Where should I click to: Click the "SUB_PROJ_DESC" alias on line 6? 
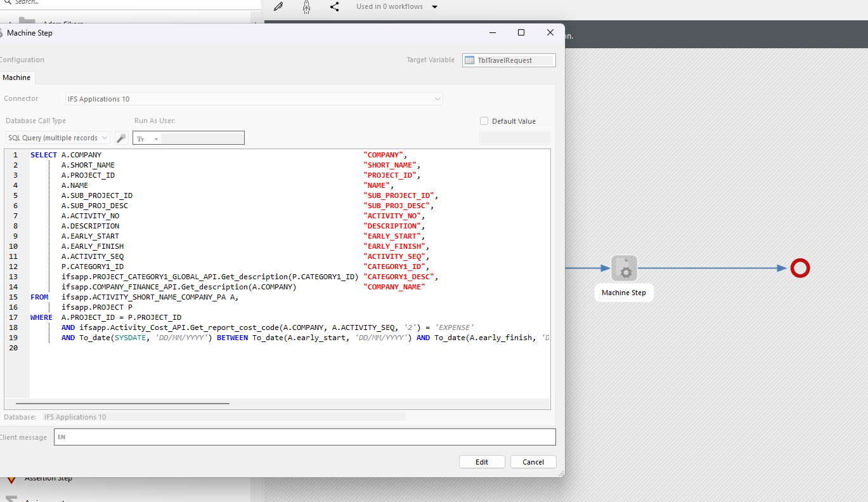[x=396, y=206]
